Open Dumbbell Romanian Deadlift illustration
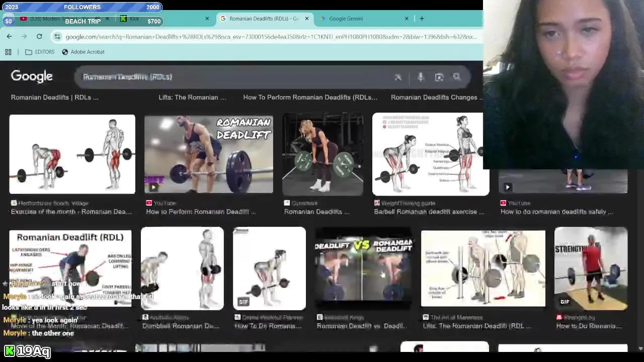Viewport: 644px width, 362px height. coord(182,268)
